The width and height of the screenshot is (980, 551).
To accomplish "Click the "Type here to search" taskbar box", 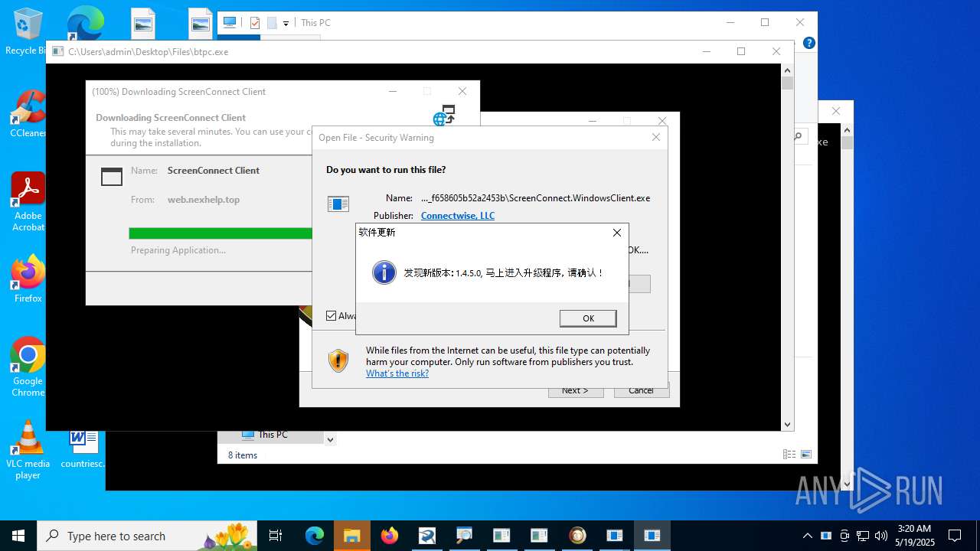I will [147, 536].
